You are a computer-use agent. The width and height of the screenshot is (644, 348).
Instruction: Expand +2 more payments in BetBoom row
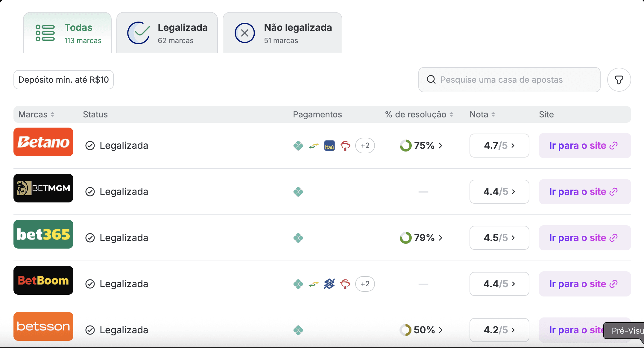click(365, 284)
